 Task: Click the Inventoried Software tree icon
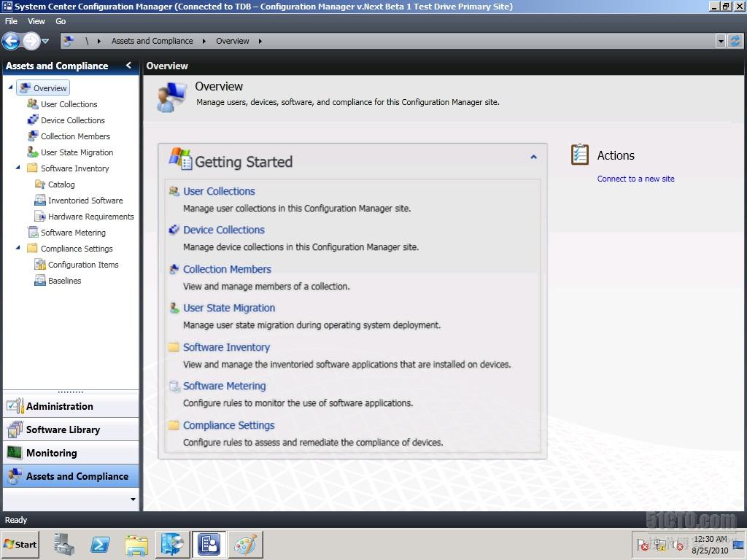click(x=40, y=200)
